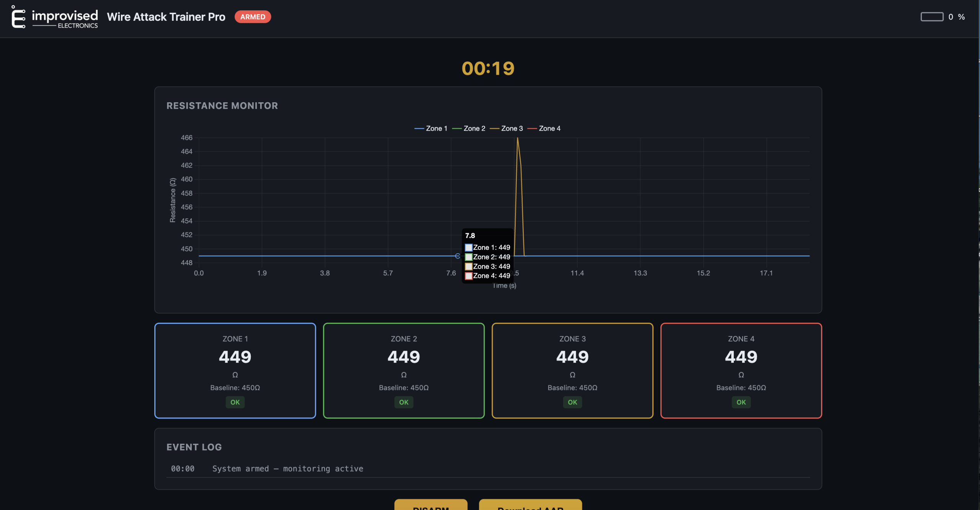980x510 pixels.
Task: Click the OK status badge on Zone 4 card
Action: click(x=740, y=402)
